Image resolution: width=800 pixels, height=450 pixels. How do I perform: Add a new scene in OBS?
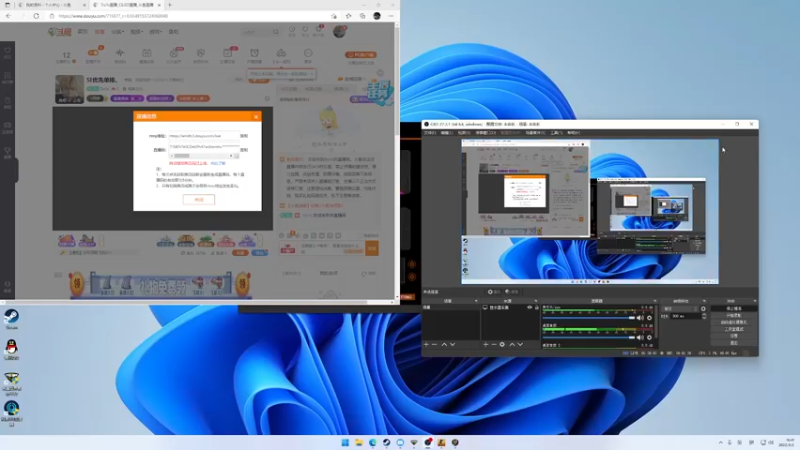[427, 344]
